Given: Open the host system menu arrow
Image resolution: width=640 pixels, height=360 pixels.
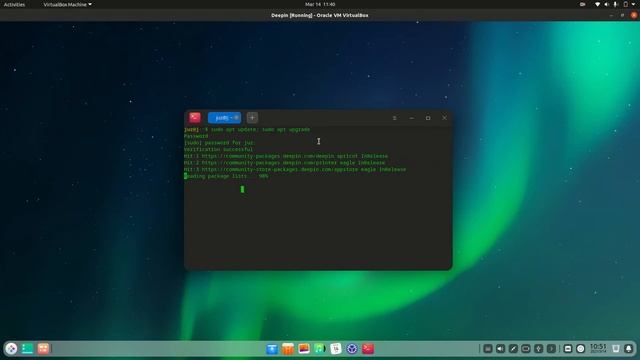Looking at the screenshot, I should click(633, 4).
